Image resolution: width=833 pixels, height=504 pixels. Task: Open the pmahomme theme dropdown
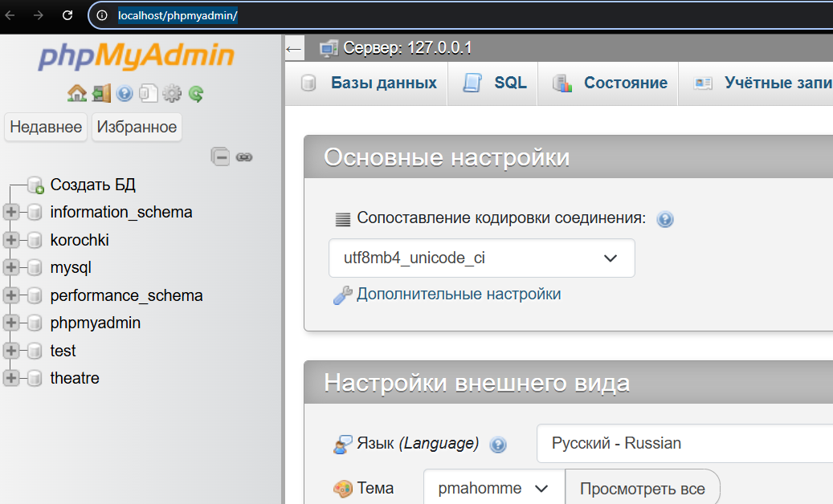[x=493, y=489]
